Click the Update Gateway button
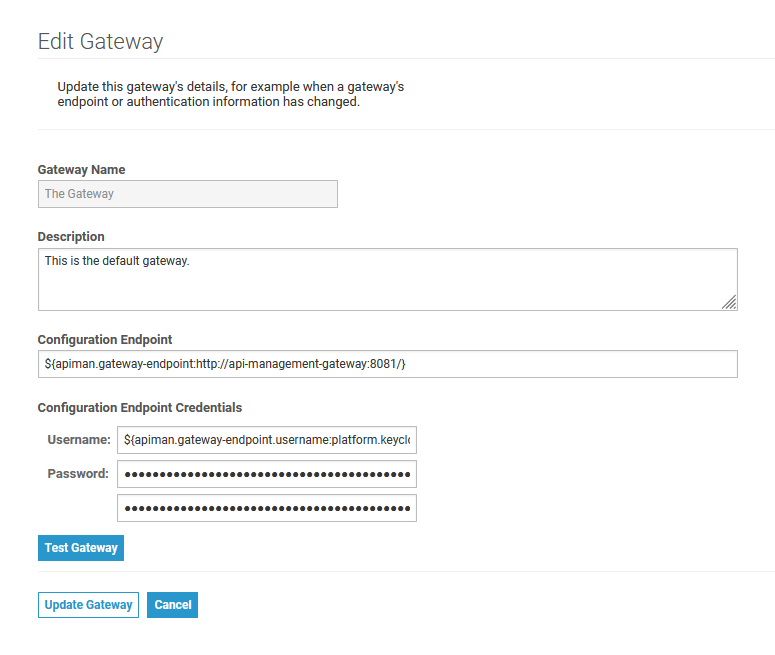The image size is (775, 655). point(88,605)
